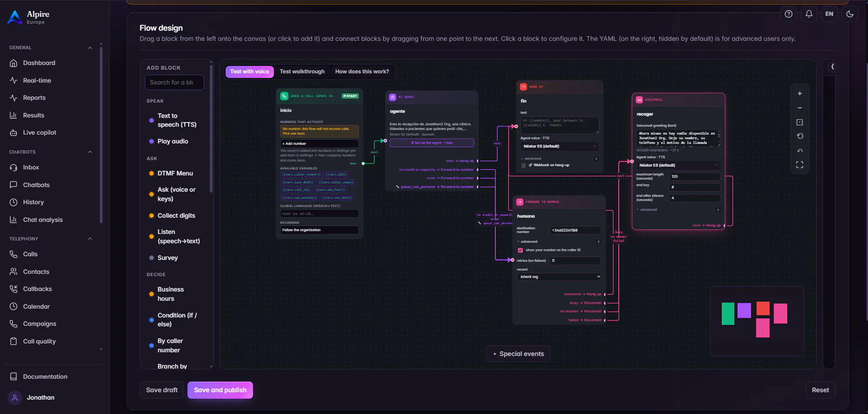Click Add number in inicio block

[319, 144]
